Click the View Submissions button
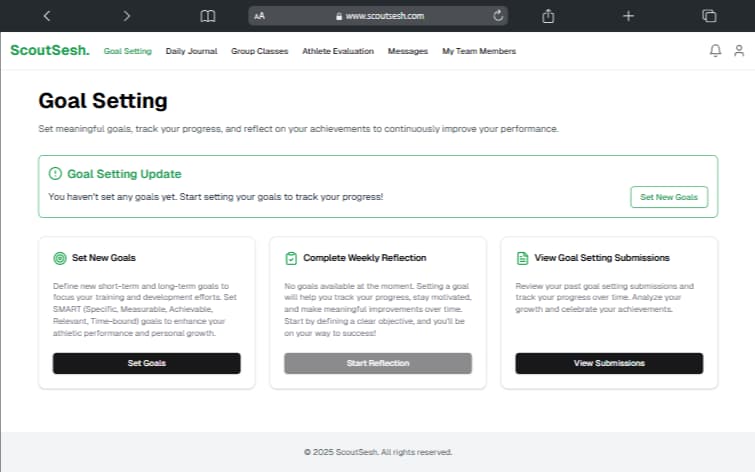 tap(609, 363)
